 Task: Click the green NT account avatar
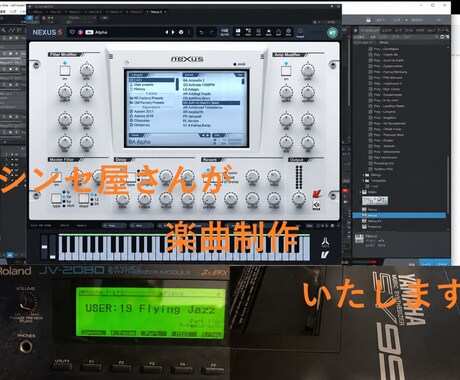[x=332, y=32]
